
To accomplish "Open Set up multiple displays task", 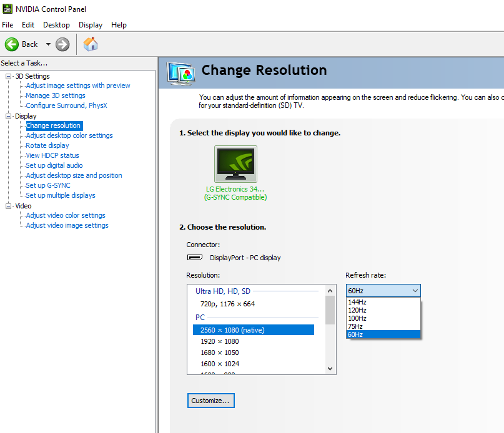I will pyautogui.click(x=61, y=195).
